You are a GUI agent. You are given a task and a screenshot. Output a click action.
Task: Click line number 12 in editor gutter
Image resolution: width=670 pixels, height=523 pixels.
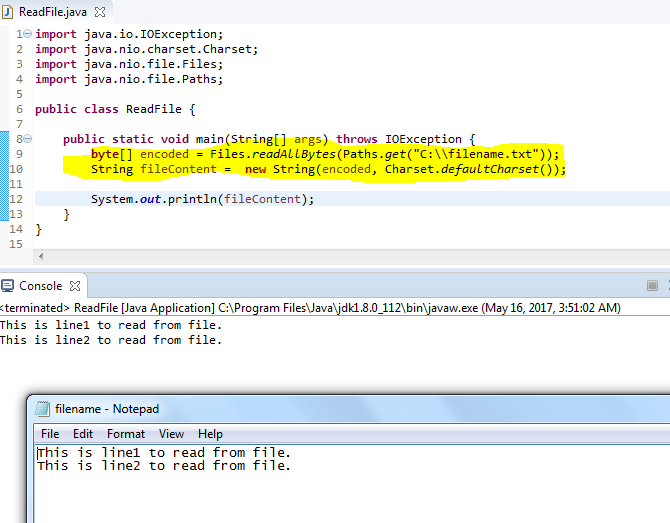click(16, 199)
